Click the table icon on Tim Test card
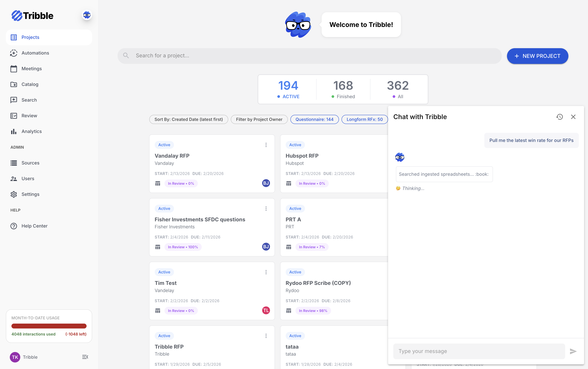 click(158, 311)
